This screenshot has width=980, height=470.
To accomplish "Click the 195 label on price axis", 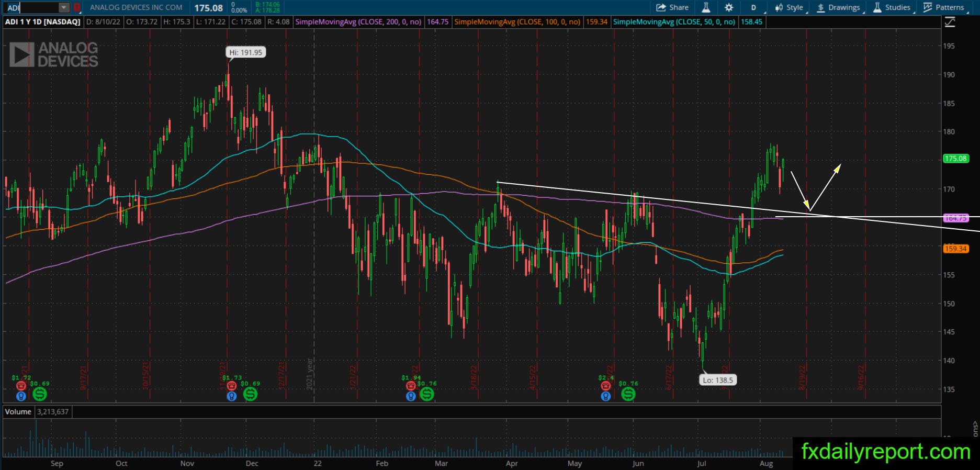I will [949, 46].
